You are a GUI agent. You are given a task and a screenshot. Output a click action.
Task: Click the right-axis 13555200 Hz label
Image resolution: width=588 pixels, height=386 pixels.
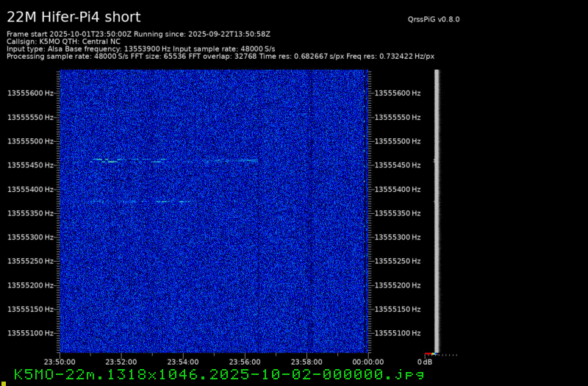pyautogui.click(x=398, y=285)
